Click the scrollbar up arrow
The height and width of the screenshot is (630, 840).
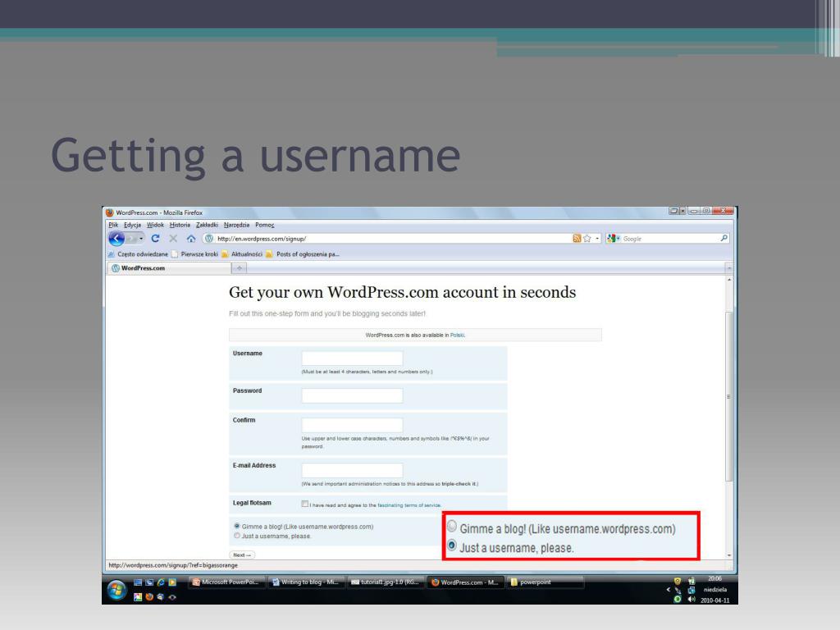click(x=729, y=281)
